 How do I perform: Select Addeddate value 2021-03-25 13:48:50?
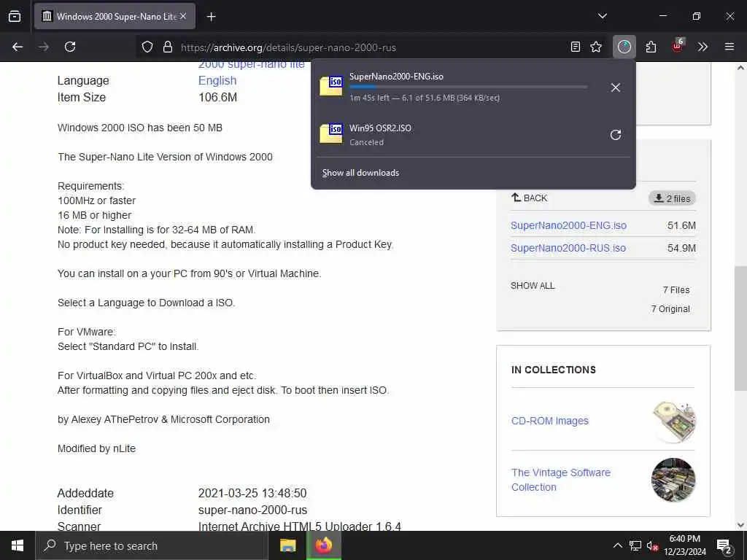point(252,494)
